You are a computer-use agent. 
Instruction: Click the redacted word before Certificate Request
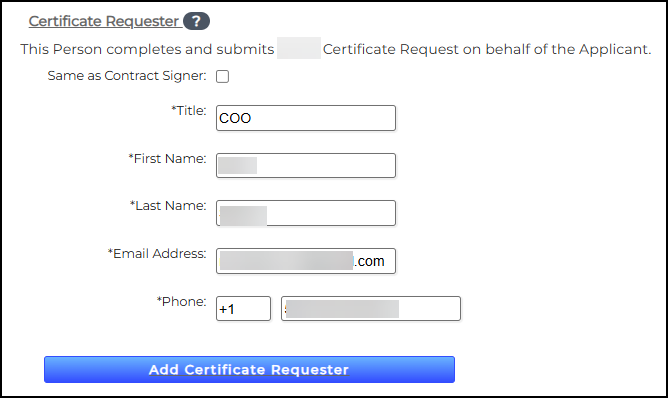pos(299,48)
